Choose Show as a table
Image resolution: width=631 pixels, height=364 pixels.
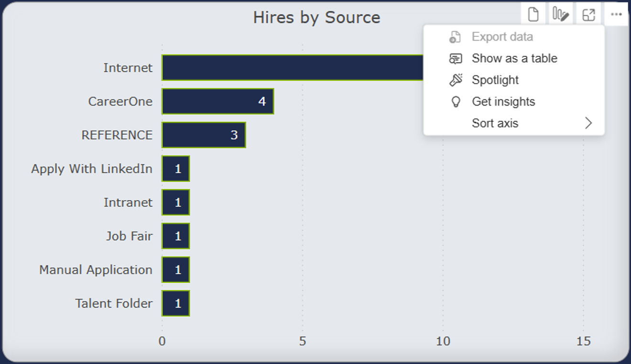coord(514,58)
